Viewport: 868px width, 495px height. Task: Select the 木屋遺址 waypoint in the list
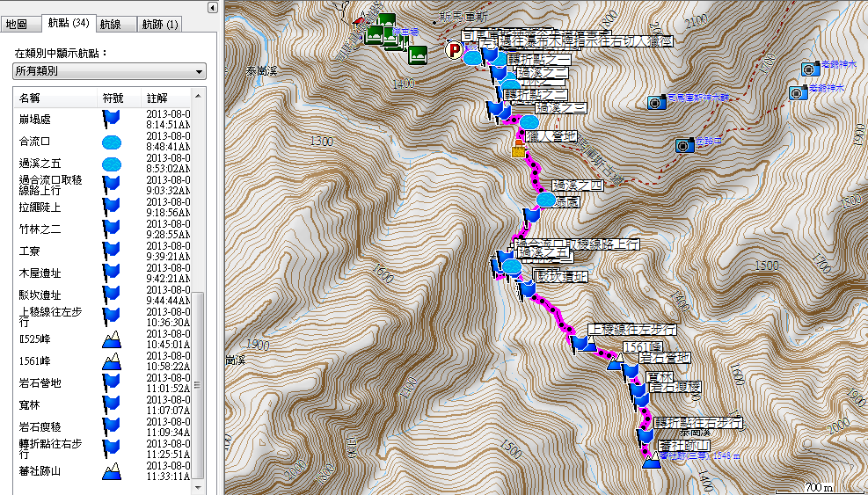(40, 273)
